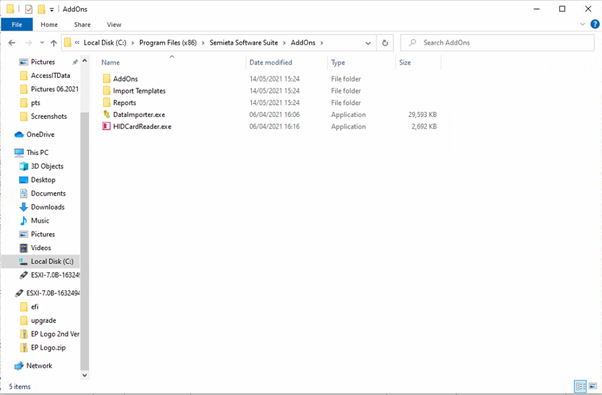Click the 2,692 KB size value

pyautogui.click(x=424, y=126)
